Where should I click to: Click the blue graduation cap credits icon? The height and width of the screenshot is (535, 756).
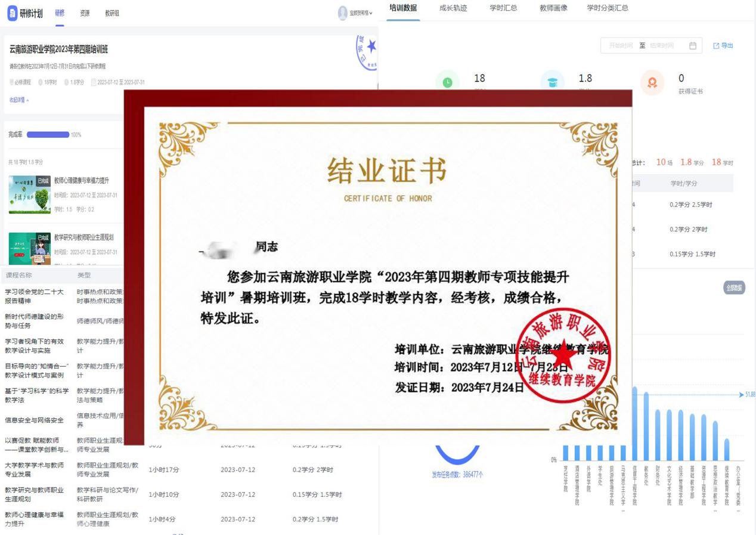(x=552, y=82)
